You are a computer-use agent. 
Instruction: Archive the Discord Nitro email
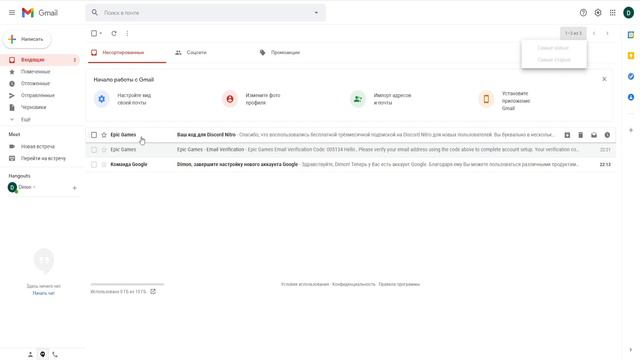pyautogui.click(x=567, y=135)
